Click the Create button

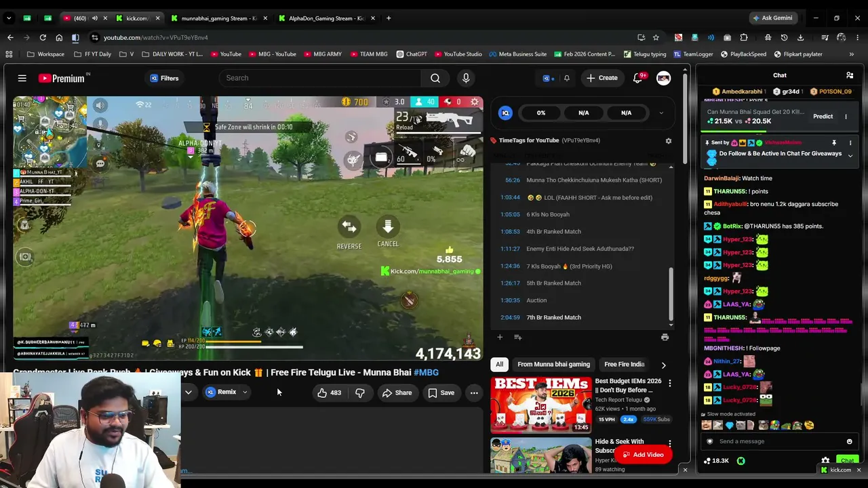[602, 78]
